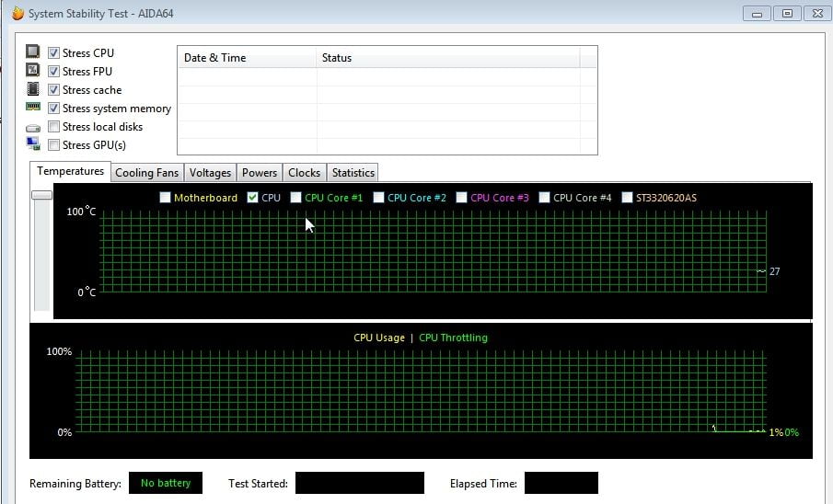The height and width of the screenshot is (504, 833).
Task: Show CPU Core #3 temperature
Action: tap(462, 198)
